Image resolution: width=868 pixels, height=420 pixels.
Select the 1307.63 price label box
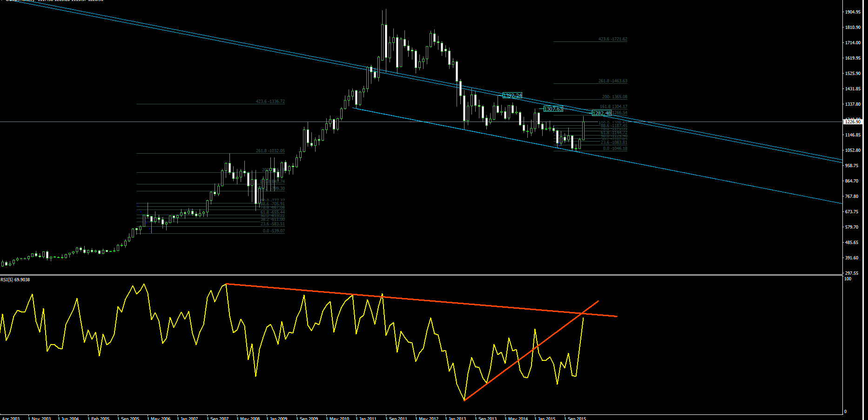(x=553, y=109)
